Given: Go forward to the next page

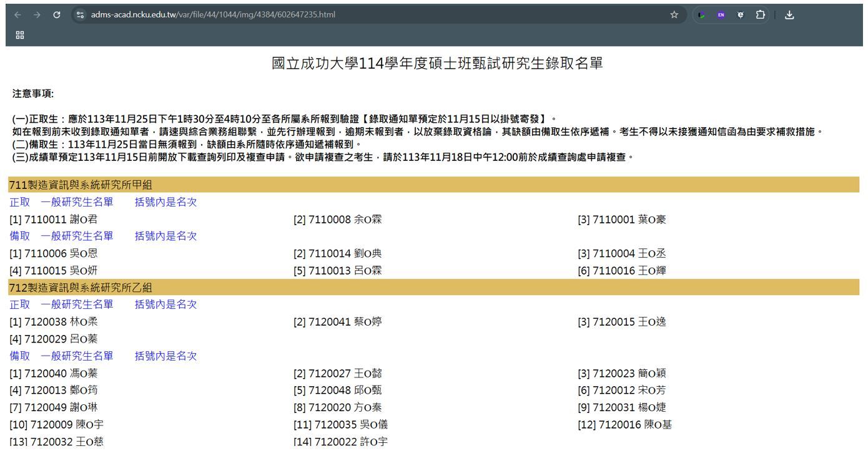Looking at the screenshot, I should [x=37, y=14].
